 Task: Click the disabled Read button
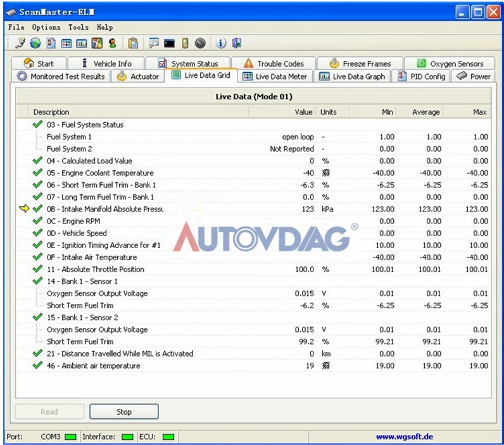pyautogui.click(x=49, y=411)
